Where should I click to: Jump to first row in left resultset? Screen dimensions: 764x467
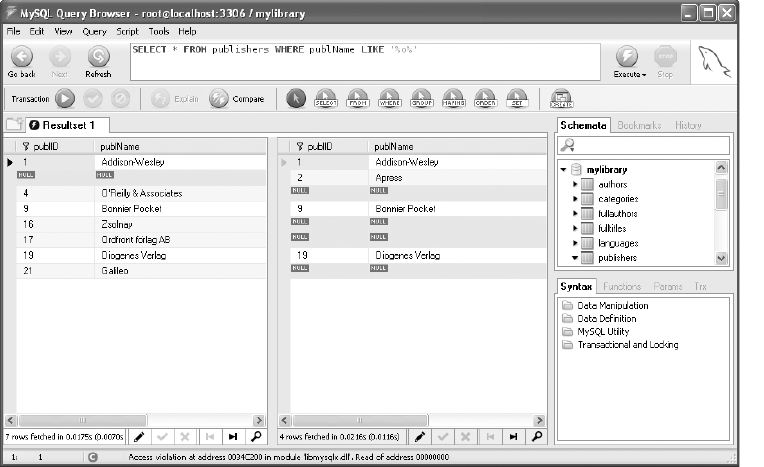[x=210, y=437]
